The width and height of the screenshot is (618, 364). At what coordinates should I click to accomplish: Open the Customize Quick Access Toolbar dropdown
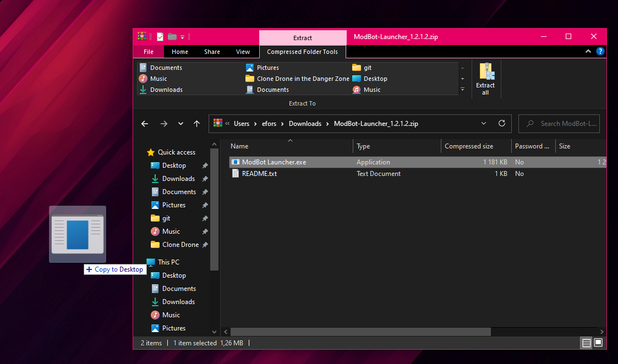(183, 37)
